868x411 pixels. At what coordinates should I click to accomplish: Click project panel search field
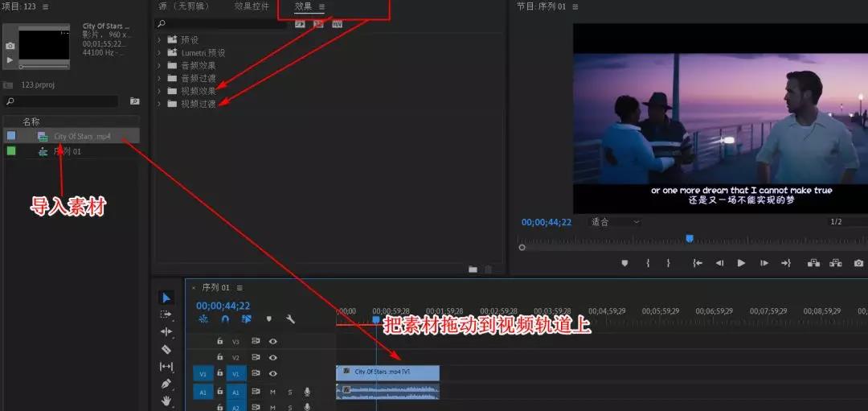pos(61,101)
